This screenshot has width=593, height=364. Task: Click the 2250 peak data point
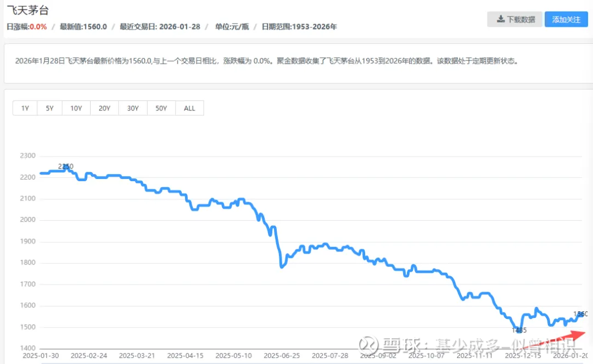[66, 167]
